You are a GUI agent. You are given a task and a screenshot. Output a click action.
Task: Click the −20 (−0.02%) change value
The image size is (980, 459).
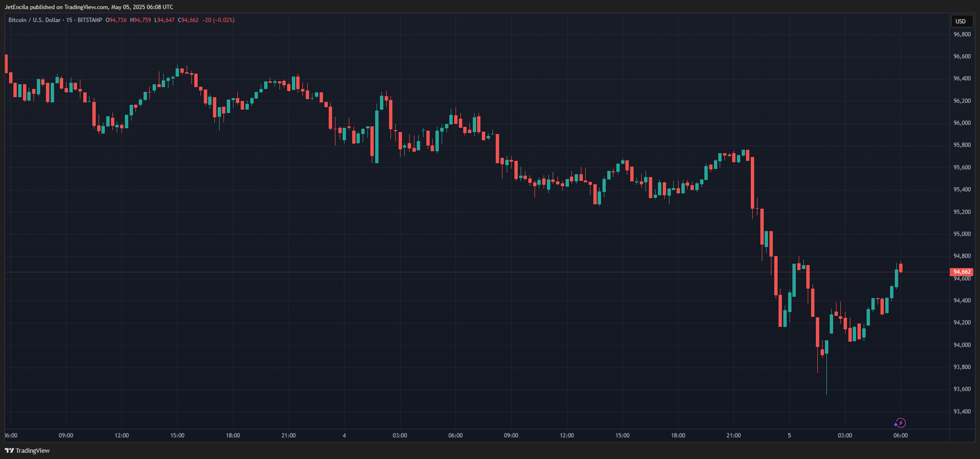(x=218, y=20)
